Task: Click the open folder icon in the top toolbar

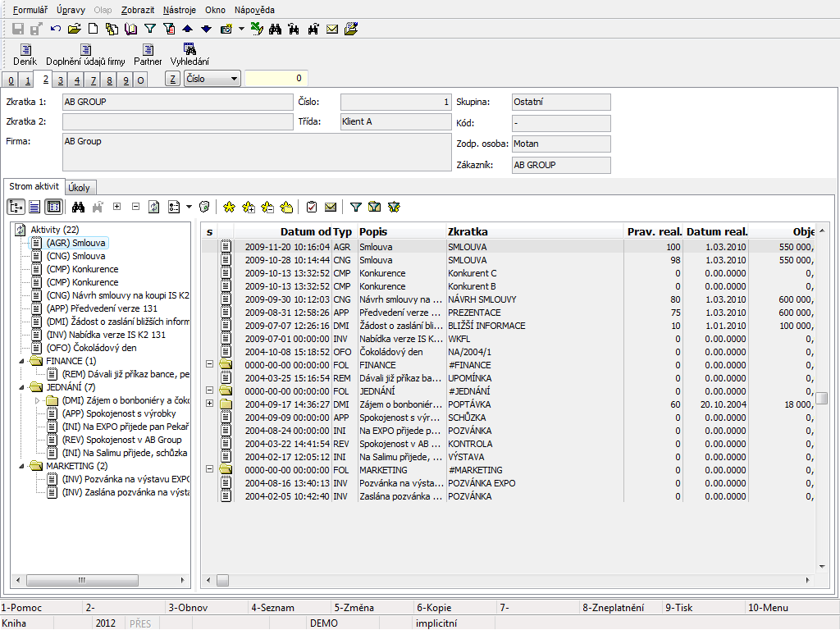Action: tap(75, 29)
